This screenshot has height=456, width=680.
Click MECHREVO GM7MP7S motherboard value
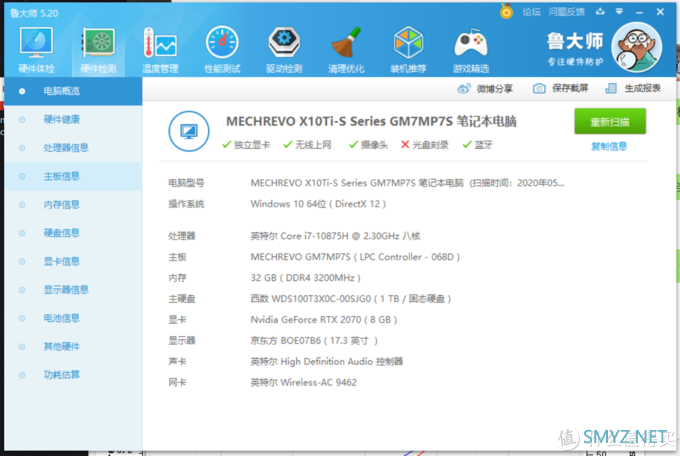click(x=355, y=257)
